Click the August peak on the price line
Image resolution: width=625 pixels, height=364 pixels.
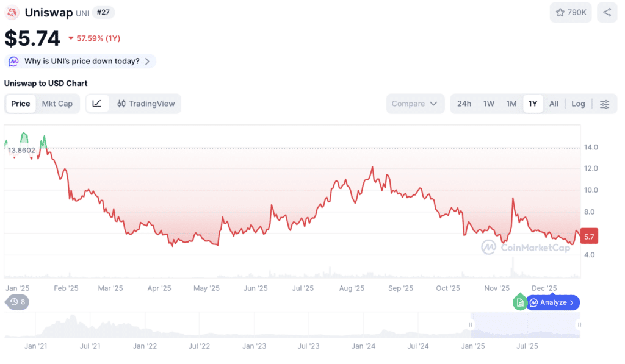[x=373, y=168]
